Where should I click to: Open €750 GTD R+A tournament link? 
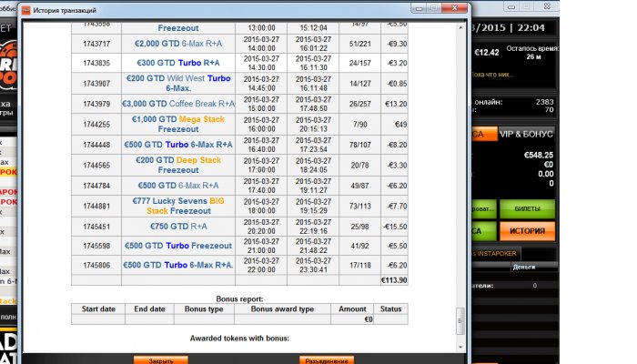click(178, 227)
